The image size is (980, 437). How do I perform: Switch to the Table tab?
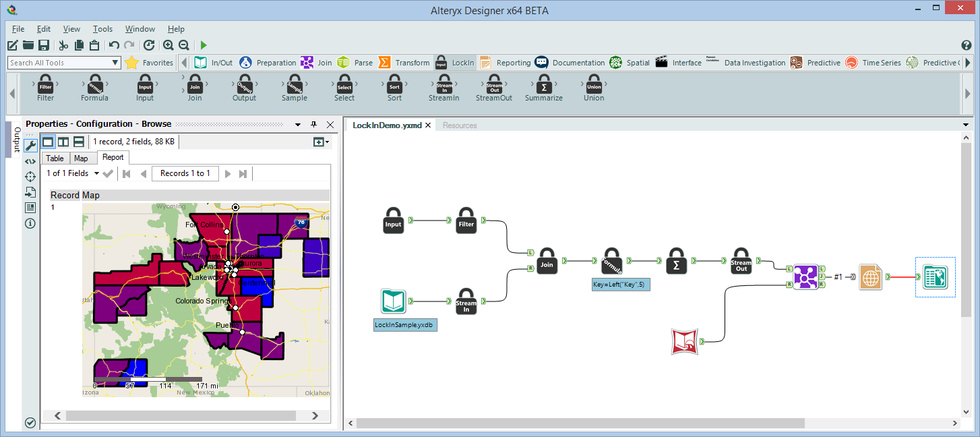55,158
